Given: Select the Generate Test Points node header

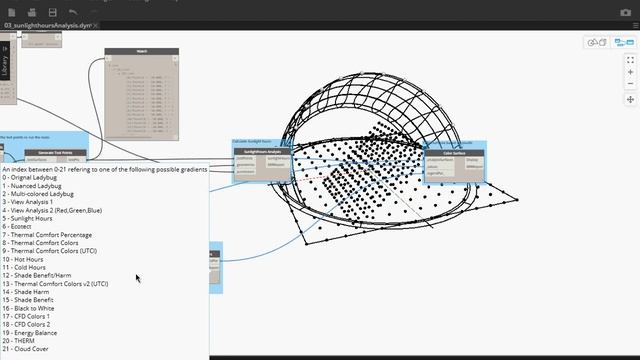Looking at the screenshot, I should point(56,153).
